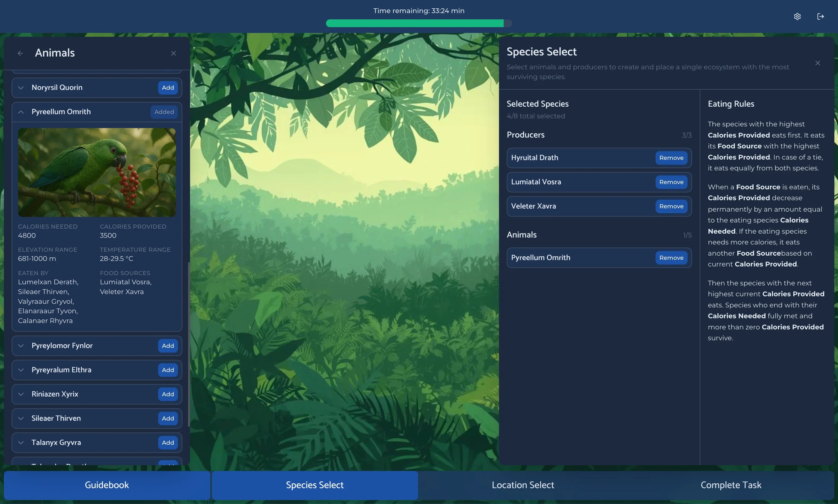Expand the Riniazen Xyrix details
Image resolution: width=838 pixels, height=504 pixels.
click(21, 394)
